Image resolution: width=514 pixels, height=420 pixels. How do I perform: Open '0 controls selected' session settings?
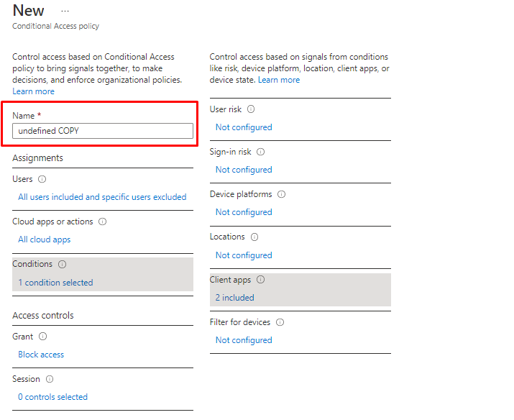52,397
